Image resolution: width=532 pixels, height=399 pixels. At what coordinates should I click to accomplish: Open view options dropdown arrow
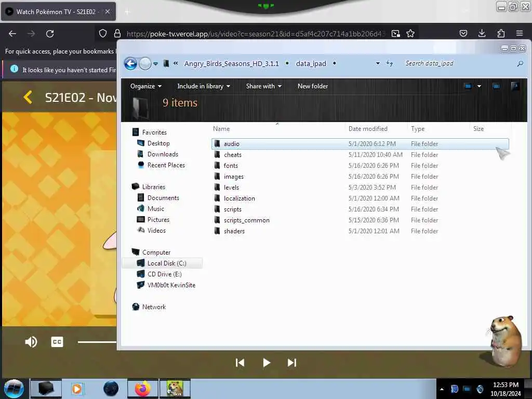pyautogui.click(x=479, y=86)
